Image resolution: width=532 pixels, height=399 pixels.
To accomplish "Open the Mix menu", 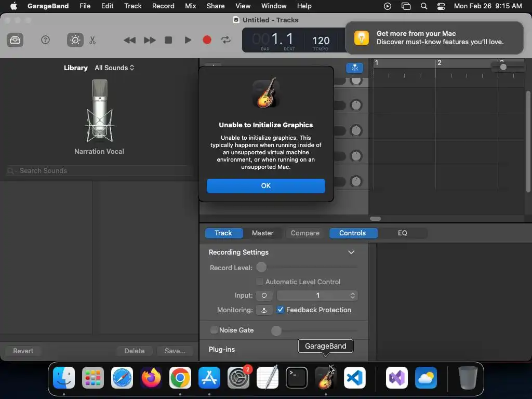I will 190,6.
